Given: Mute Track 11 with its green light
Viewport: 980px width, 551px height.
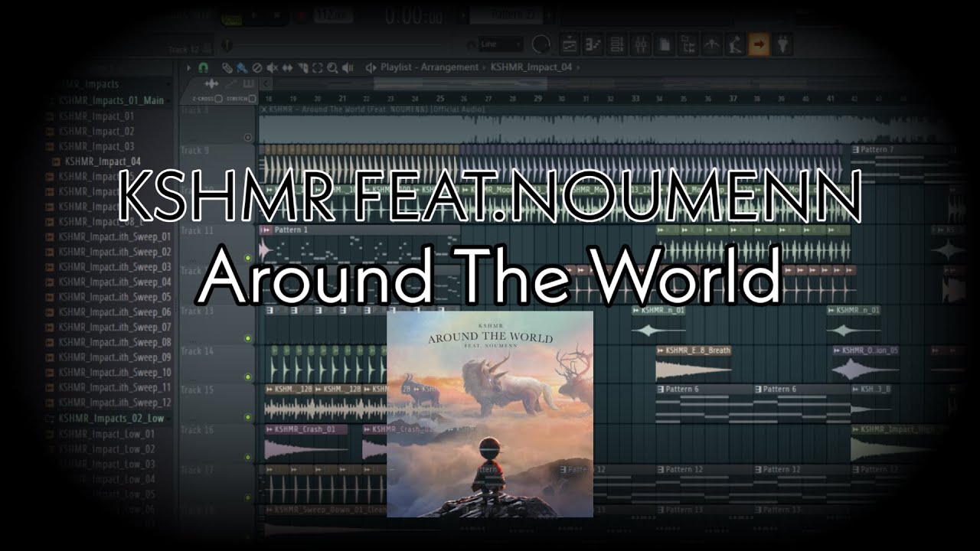Looking at the screenshot, I should [x=247, y=258].
